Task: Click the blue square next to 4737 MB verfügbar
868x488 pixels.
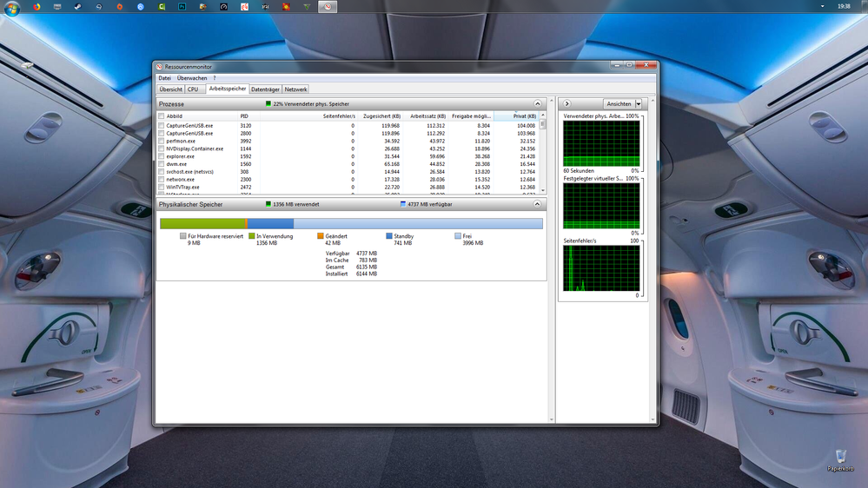Action: tap(403, 204)
